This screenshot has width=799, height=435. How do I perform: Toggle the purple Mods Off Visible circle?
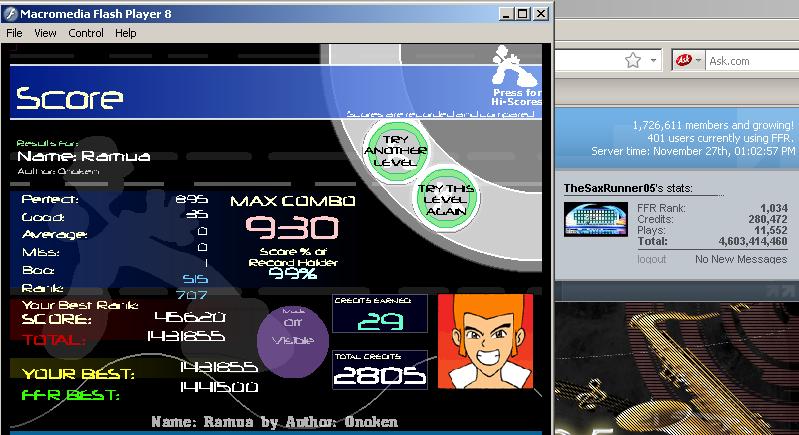point(292,341)
